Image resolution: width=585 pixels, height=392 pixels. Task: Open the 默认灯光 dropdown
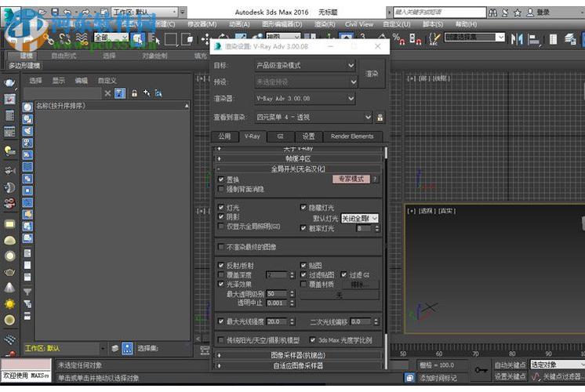[x=360, y=218]
